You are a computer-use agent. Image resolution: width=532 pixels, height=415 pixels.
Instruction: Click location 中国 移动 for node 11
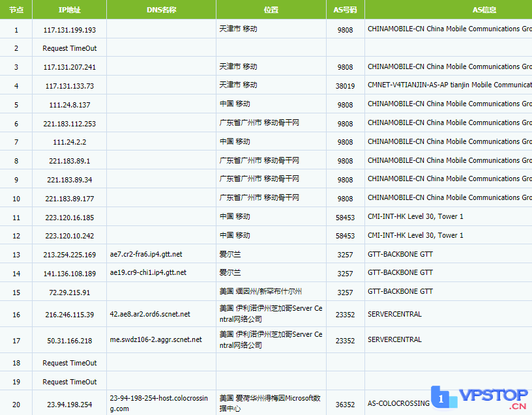[235, 216]
